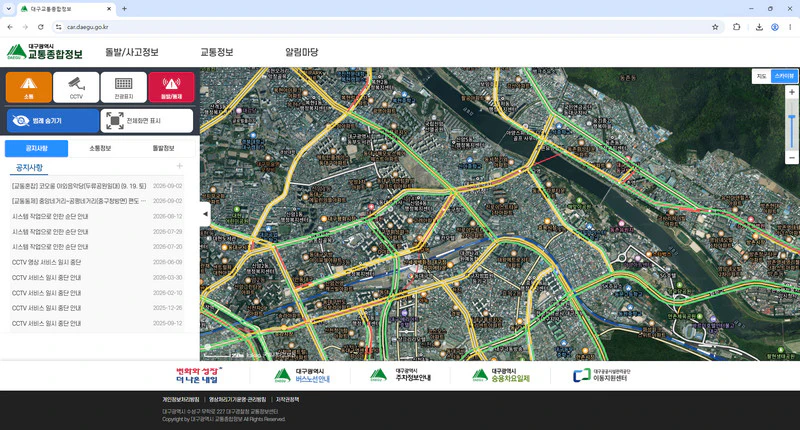
Task: Collapse the side panel with the arrow handle
Action: (x=205, y=214)
